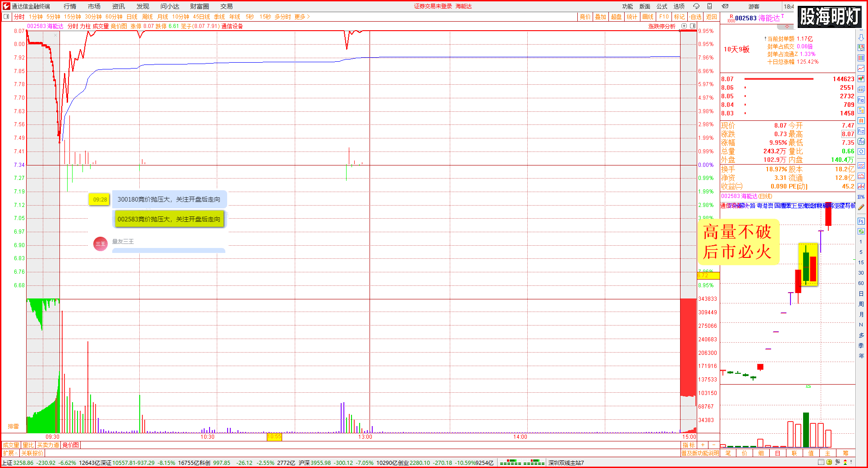Select the 量比 bottom tab
The image size is (868, 468).
click(28, 445)
